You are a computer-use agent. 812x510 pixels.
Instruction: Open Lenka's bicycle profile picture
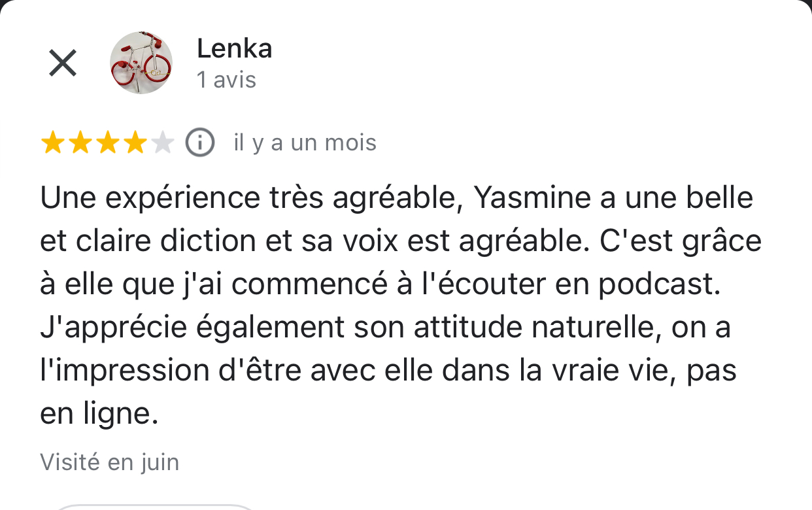coord(141,63)
